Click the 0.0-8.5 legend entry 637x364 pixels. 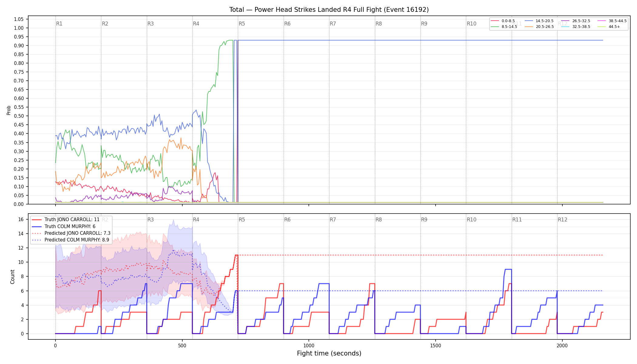[503, 21]
